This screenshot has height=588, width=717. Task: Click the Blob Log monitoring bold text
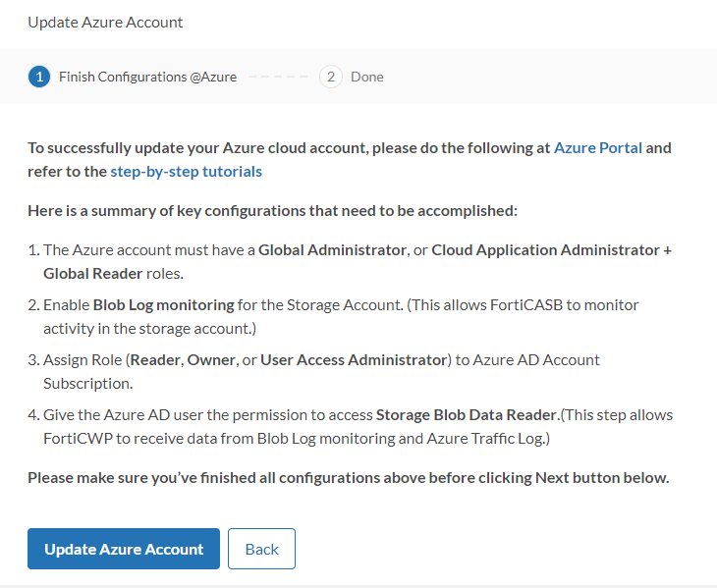(164, 305)
